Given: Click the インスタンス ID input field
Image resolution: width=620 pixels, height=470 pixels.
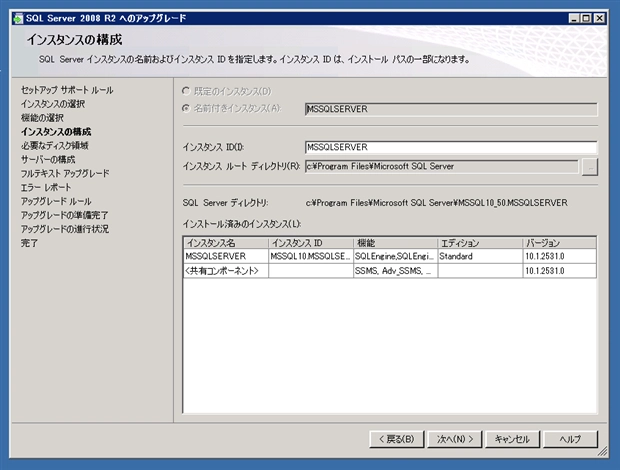Looking at the screenshot, I should point(451,147).
